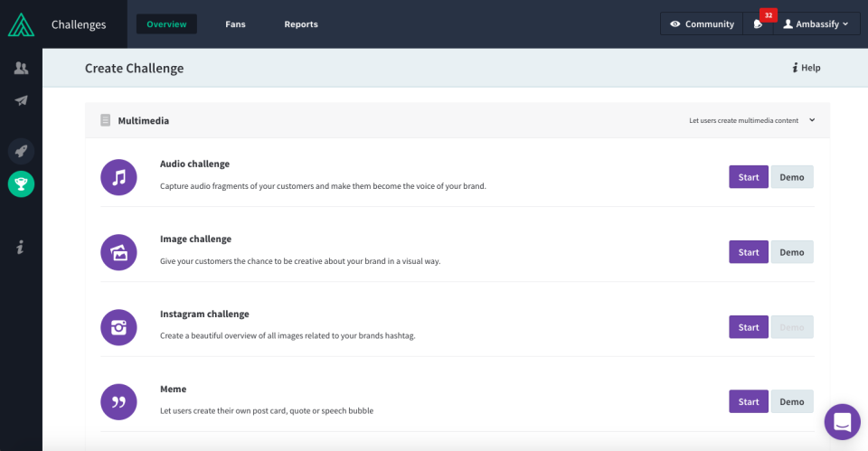Open notifications with red 32 badge
Screen dimensions: 868x451
(x=759, y=23)
